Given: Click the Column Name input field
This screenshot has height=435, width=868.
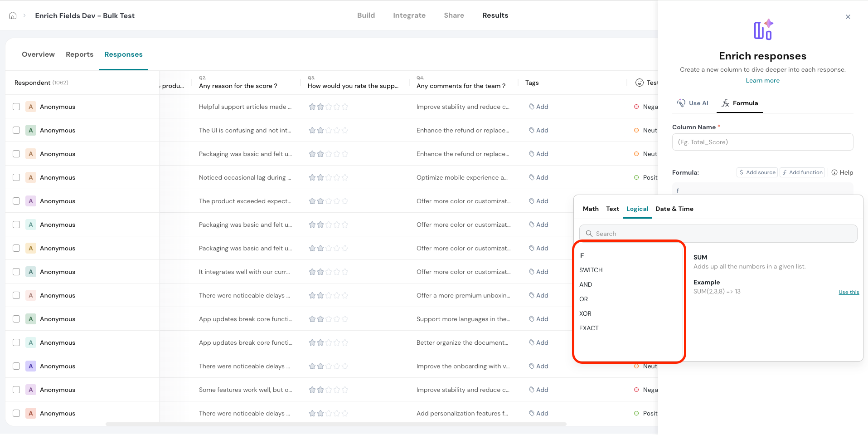Looking at the screenshot, I should 762,142.
